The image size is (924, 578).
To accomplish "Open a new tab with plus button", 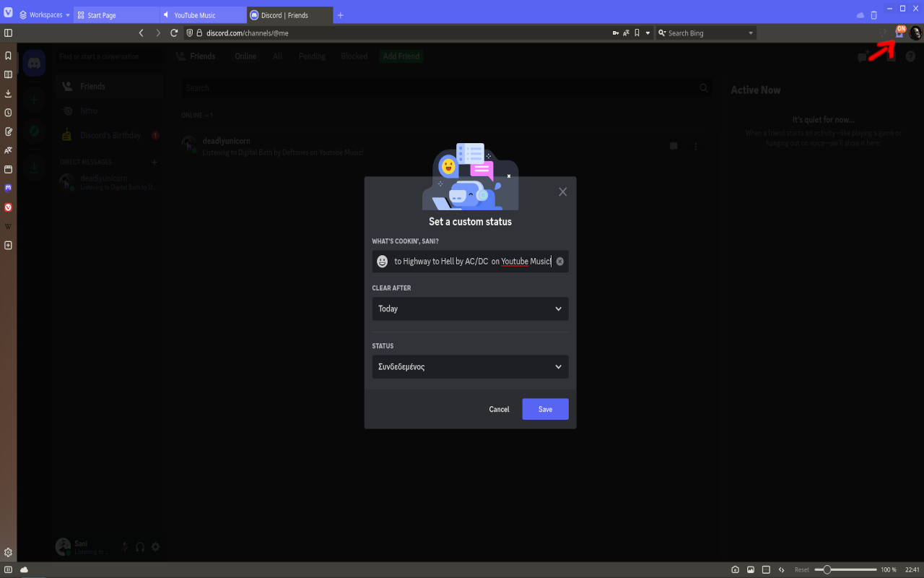I will (341, 15).
